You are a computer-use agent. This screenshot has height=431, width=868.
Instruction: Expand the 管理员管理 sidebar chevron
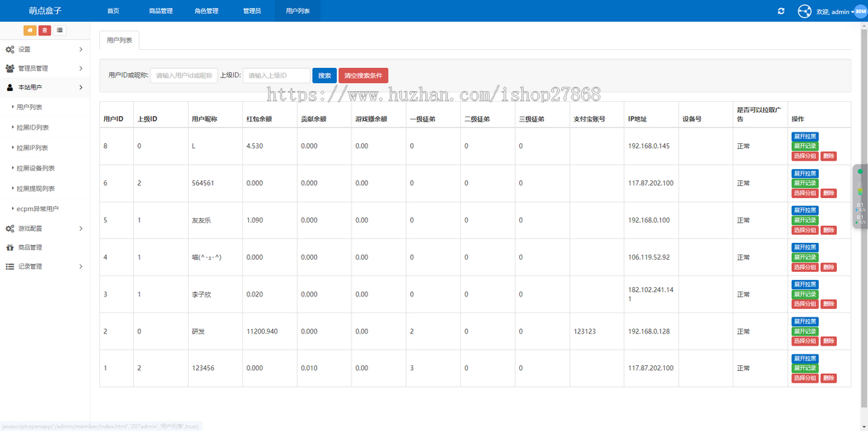[80, 69]
